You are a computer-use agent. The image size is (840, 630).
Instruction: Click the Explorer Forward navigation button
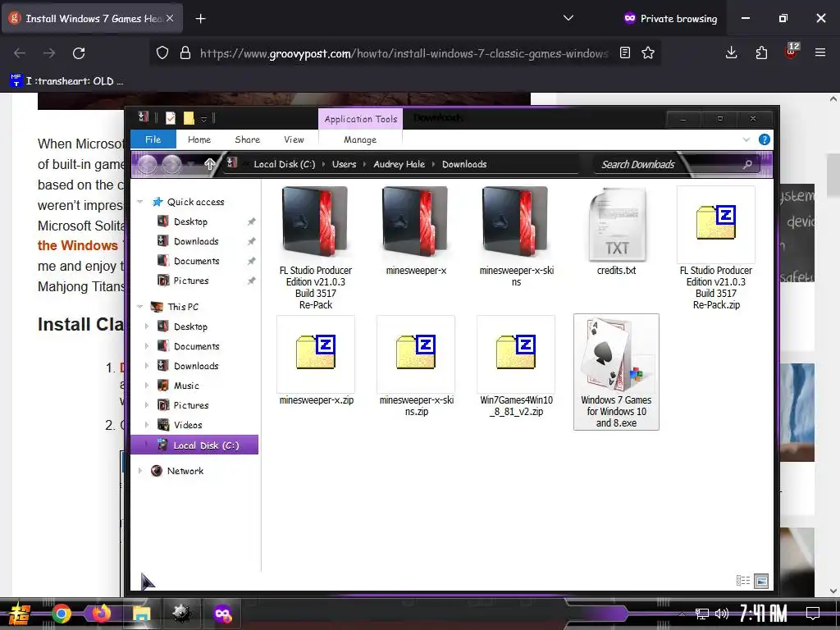point(172,164)
